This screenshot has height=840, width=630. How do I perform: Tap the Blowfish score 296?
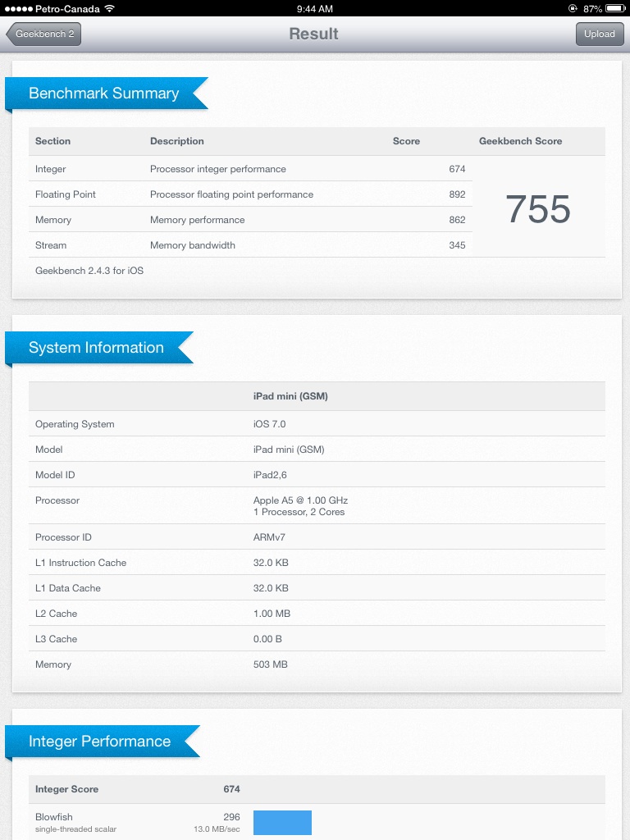point(231,817)
